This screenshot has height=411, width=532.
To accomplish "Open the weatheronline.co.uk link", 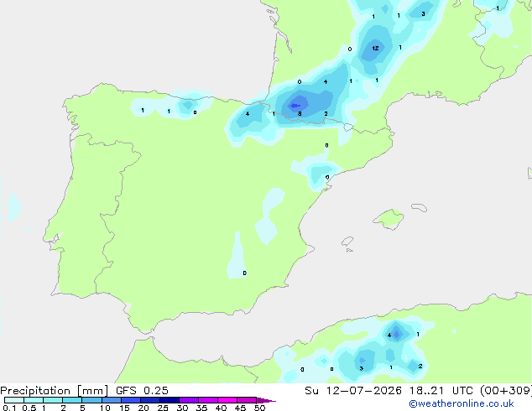I will [462, 403].
